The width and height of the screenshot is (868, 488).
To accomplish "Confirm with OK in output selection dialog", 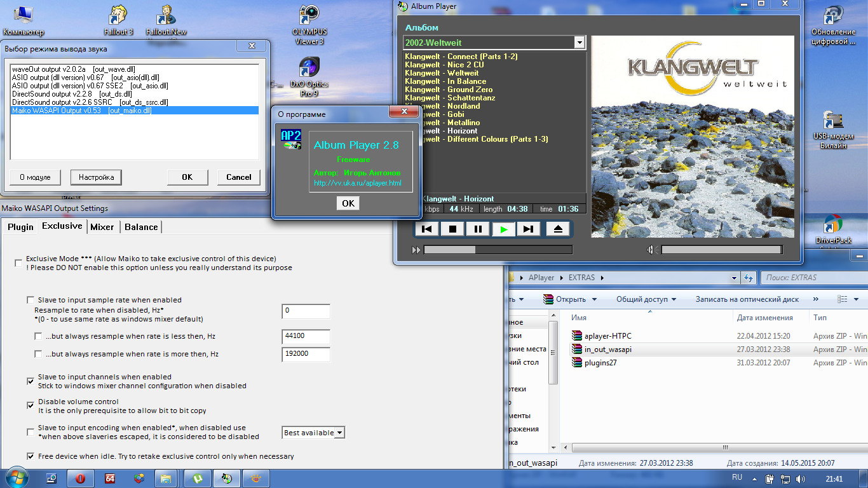I will (187, 177).
